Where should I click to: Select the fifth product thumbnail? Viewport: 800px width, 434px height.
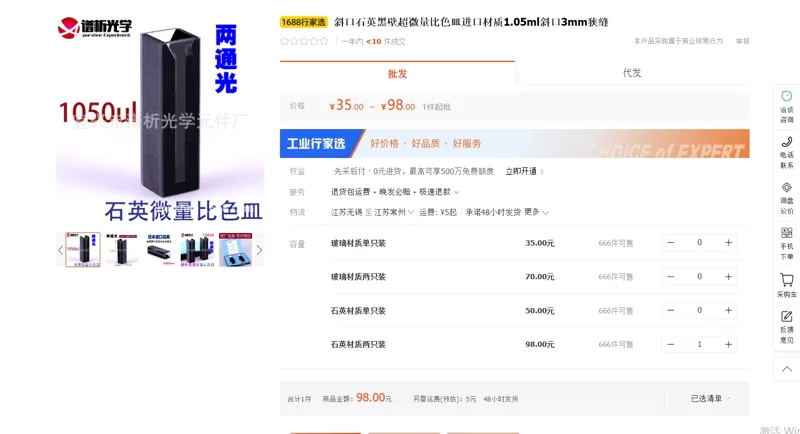[236, 249]
